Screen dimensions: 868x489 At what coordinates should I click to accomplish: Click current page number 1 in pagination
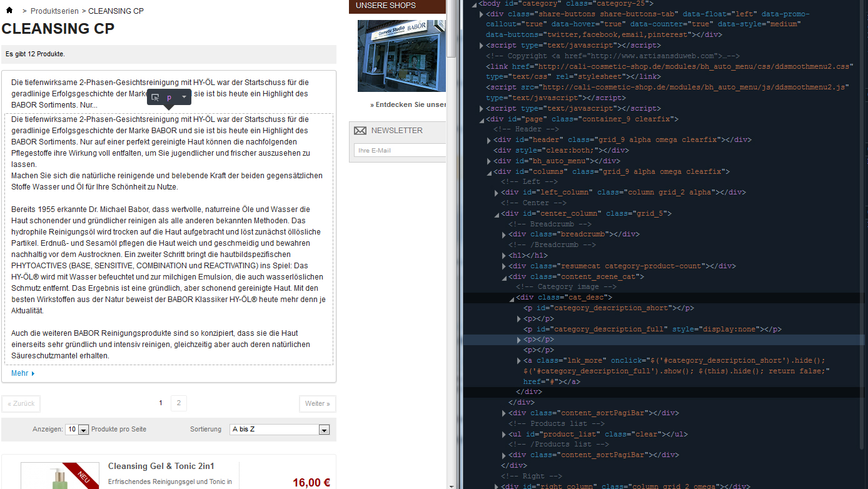tap(161, 403)
